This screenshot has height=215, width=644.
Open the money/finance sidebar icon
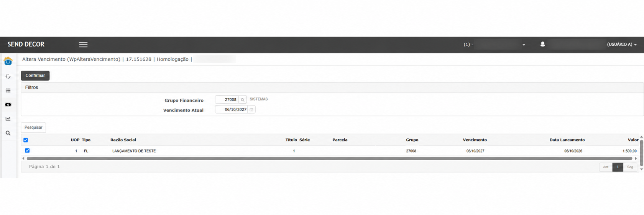pyautogui.click(x=8, y=104)
